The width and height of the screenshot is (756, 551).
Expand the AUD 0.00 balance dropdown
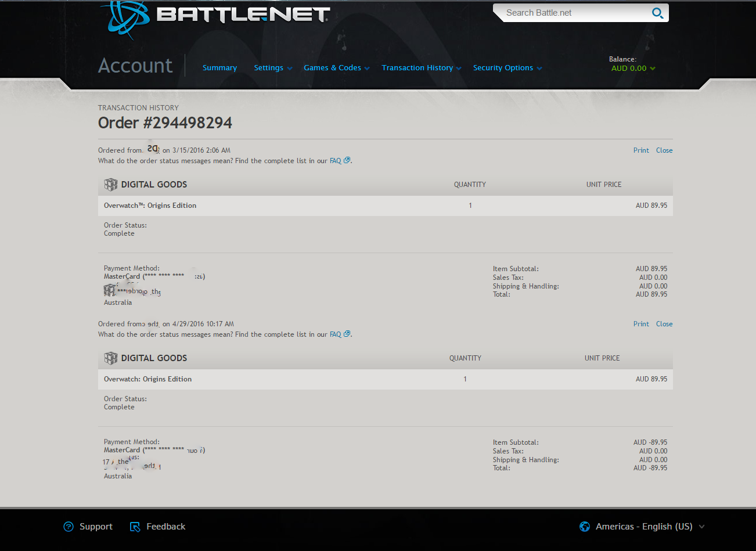click(633, 68)
